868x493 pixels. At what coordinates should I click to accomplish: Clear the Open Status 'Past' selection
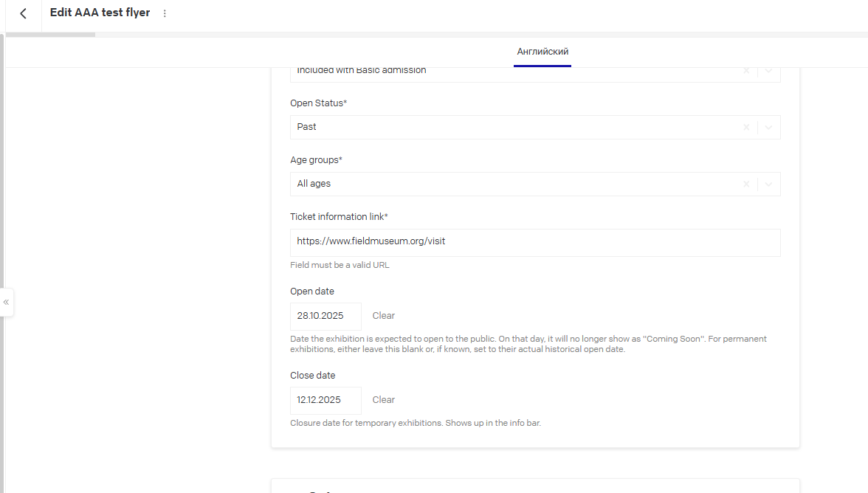tap(746, 127)
